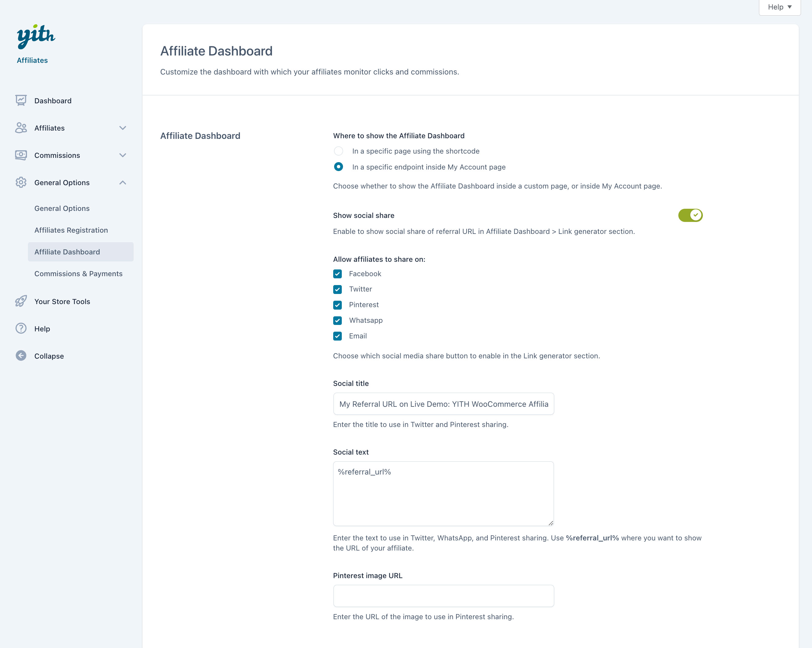Screen dimensions: 812x648
Task: Click the Affiliates people icon
Action: pos(21,128)
